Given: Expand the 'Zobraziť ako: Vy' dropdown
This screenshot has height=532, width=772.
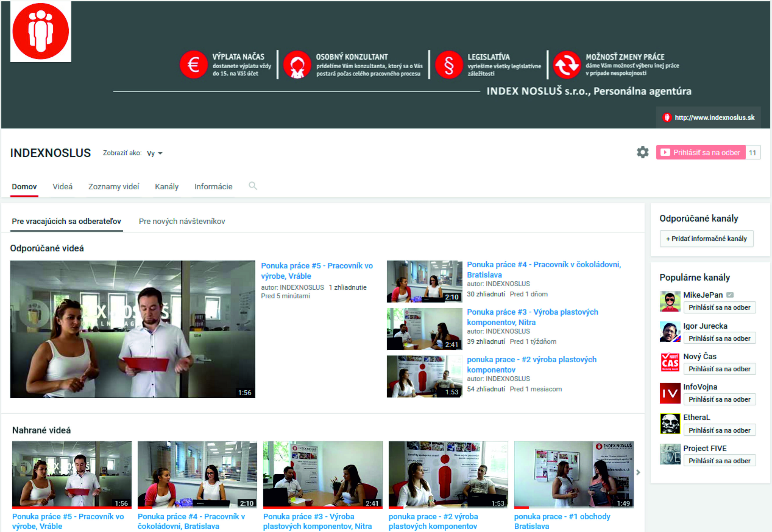Looking at the screenshot, I should click(x=154, y=153).
